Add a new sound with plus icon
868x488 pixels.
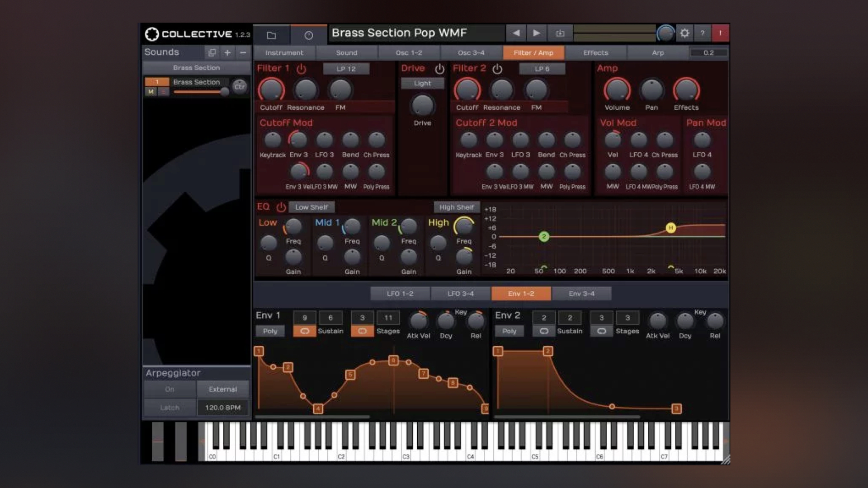[x=227, y=52]
